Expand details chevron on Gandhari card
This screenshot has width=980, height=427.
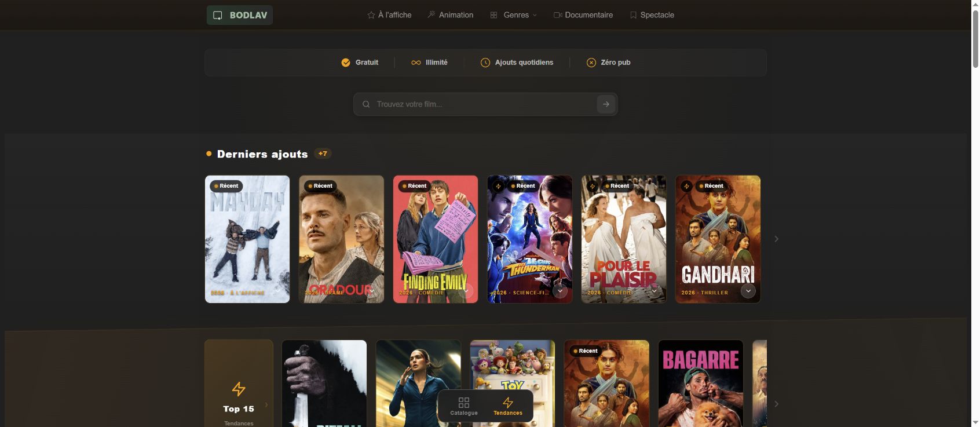pos(748,291)
